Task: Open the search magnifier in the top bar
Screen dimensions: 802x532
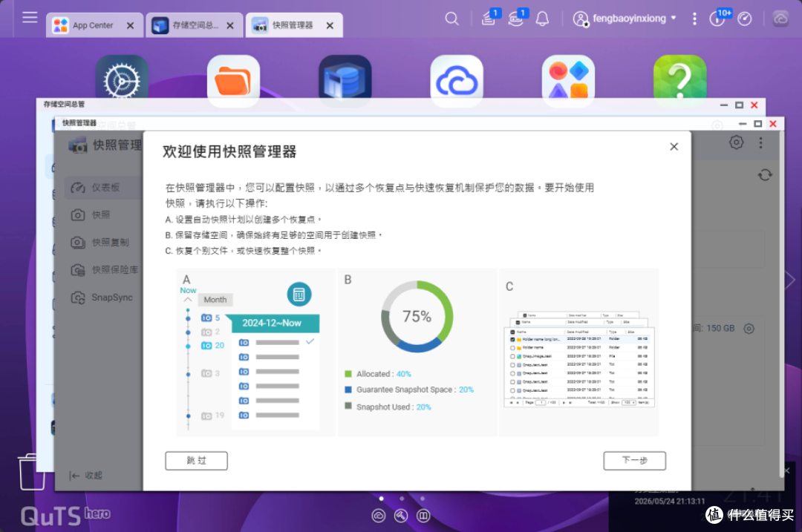Action: tap(451, 19)
